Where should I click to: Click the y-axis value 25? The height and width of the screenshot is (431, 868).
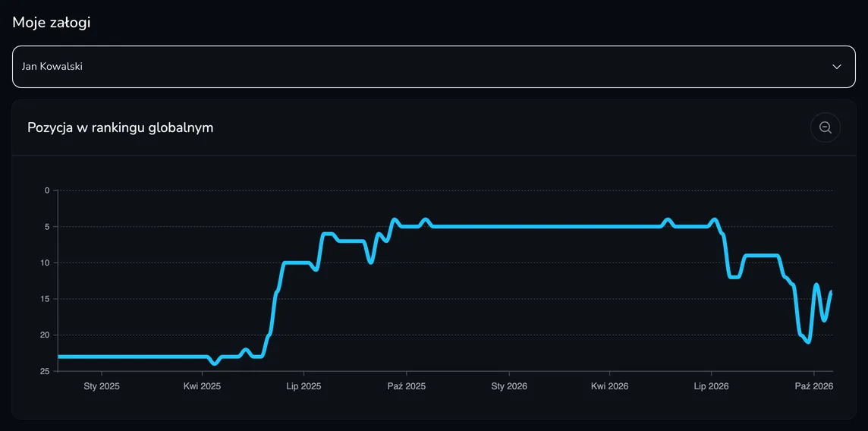46,371
